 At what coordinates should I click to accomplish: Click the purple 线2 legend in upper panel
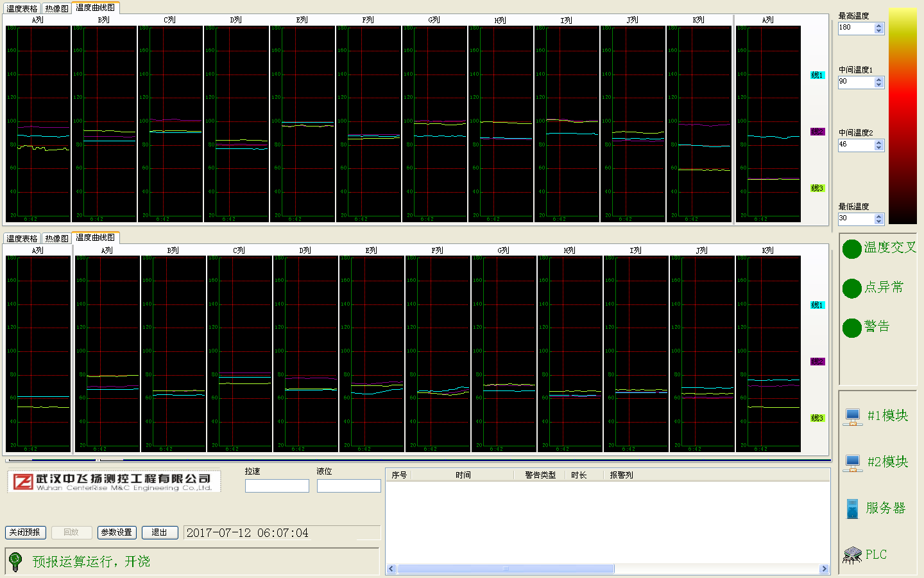coord(817,132)
